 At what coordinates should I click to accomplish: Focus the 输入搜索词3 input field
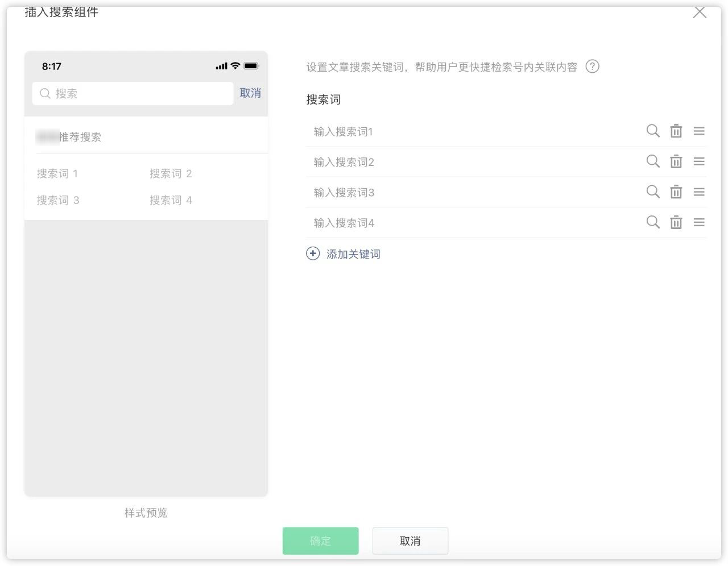tap(427, 192)
